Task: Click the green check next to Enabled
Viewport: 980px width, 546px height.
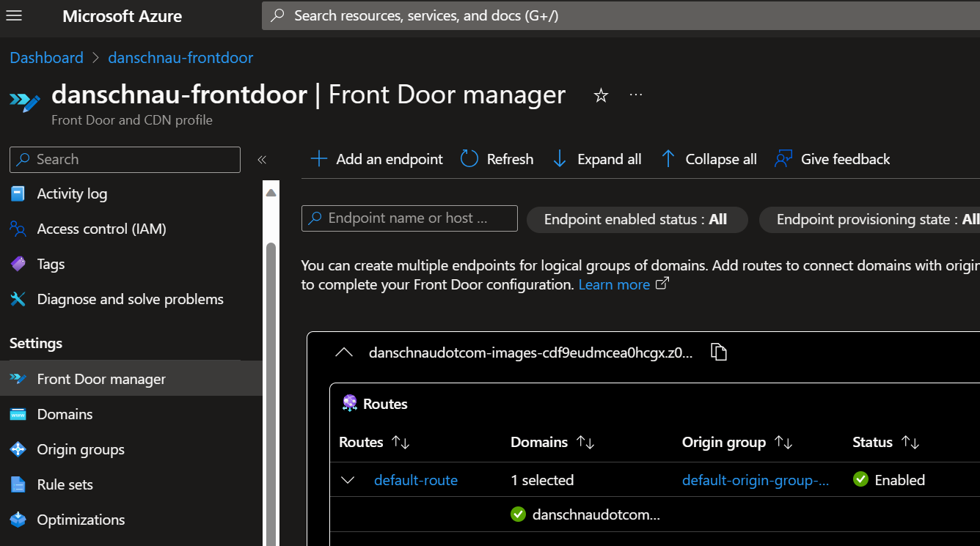Action: (x=860, y=480)
